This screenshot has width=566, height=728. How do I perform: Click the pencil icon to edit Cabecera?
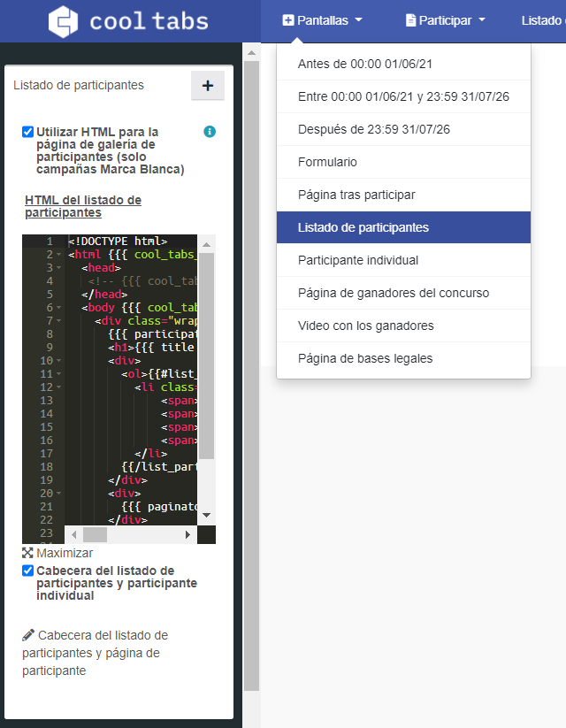coord(28,635)
